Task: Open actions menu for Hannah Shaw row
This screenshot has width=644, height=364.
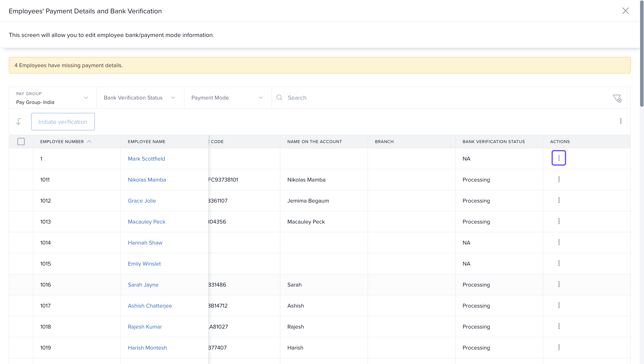Action: click(559, 242)
